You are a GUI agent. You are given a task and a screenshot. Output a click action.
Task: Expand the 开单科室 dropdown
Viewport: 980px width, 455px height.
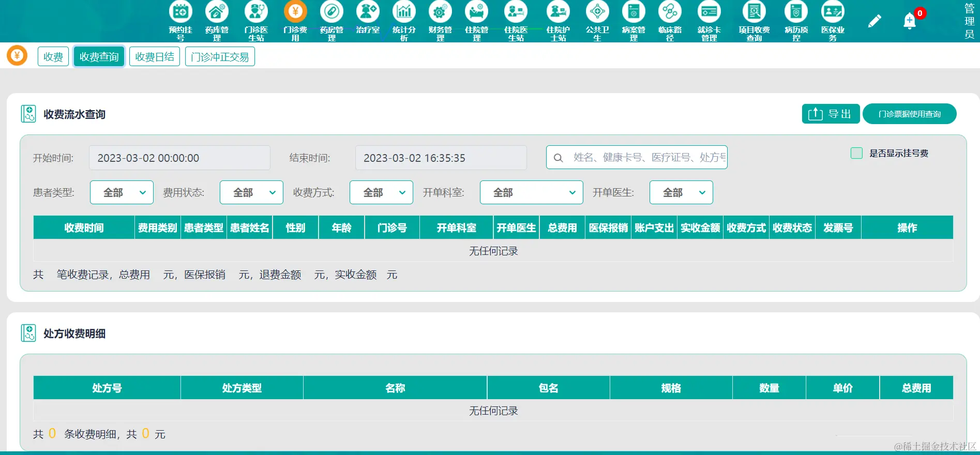point(532,192)
